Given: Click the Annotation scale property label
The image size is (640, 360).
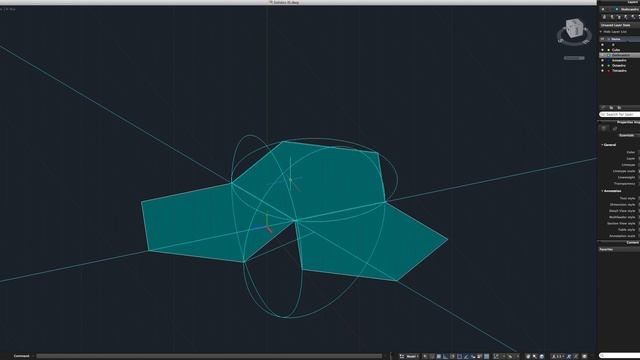Looking at the screenshot, I should pos(622,236).
